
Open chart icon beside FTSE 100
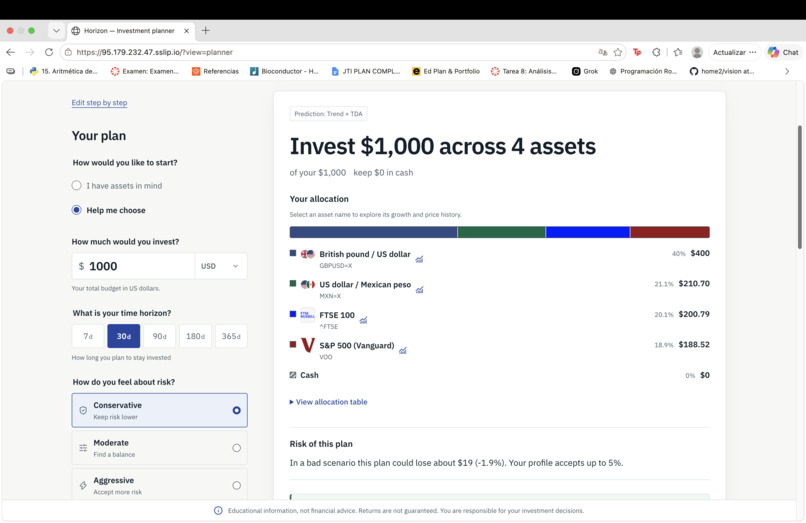pos(363,320)
